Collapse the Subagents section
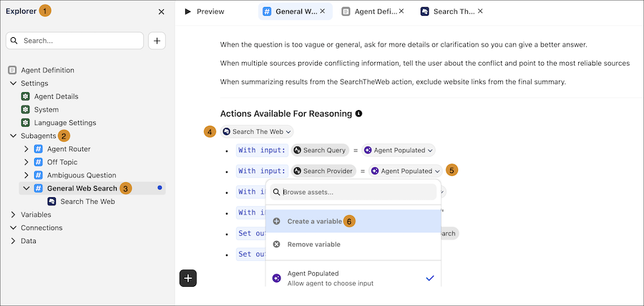The height and width of the screenshot is (306, 644). (x=13, y=136)
